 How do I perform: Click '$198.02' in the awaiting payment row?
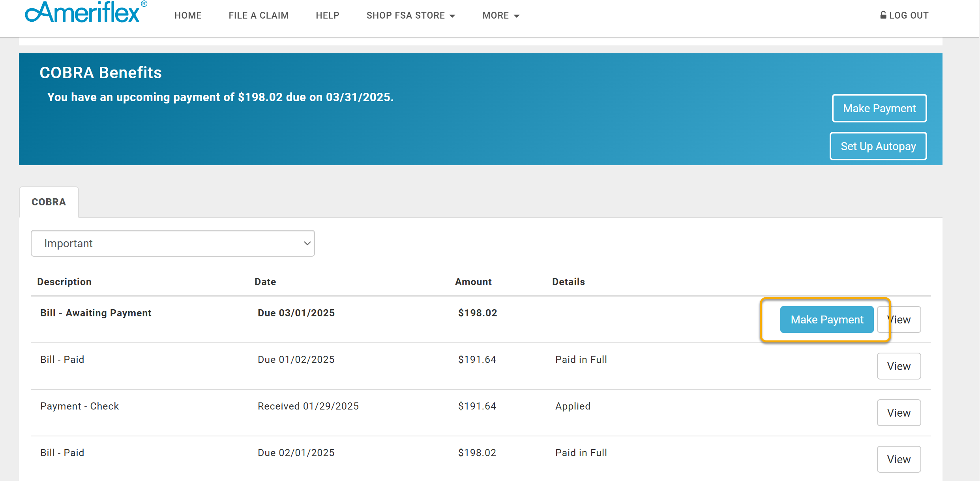click(478, 313)
